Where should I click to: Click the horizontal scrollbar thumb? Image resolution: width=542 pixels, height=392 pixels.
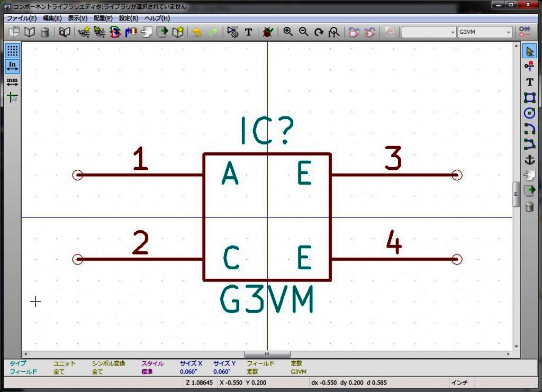click(267, 354)
